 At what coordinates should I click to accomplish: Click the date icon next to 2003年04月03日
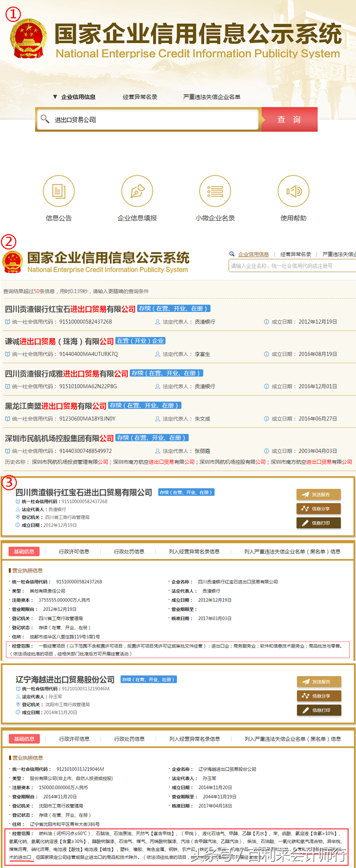[x=266, y=451]
